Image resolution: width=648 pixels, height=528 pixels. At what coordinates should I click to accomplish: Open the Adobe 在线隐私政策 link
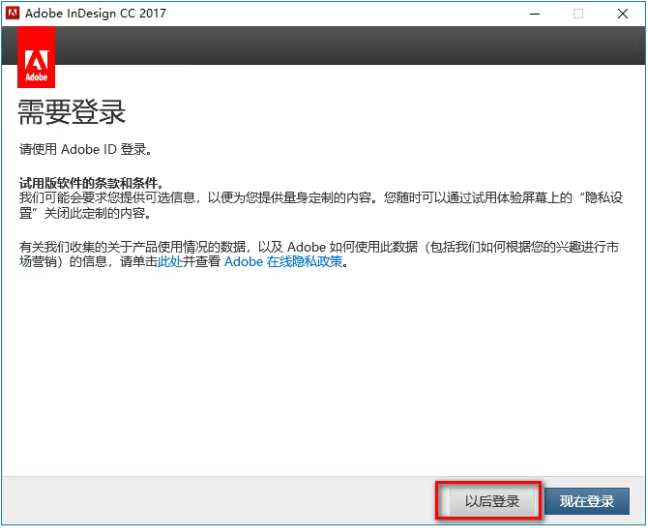283,262
